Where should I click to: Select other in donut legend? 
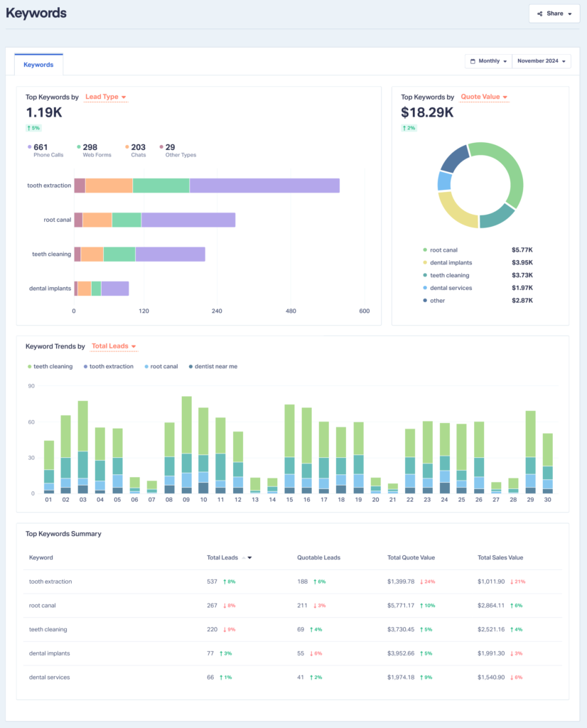pos(437,301)
